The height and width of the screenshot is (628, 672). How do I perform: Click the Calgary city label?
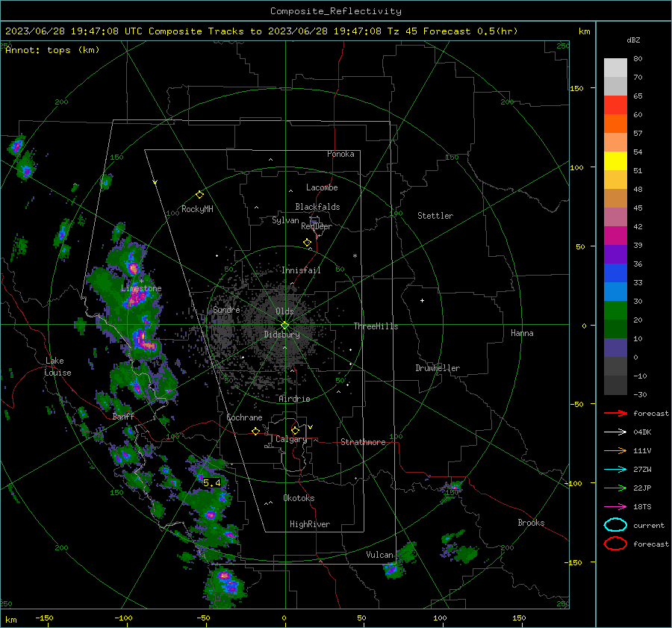(x=291, y=439)
